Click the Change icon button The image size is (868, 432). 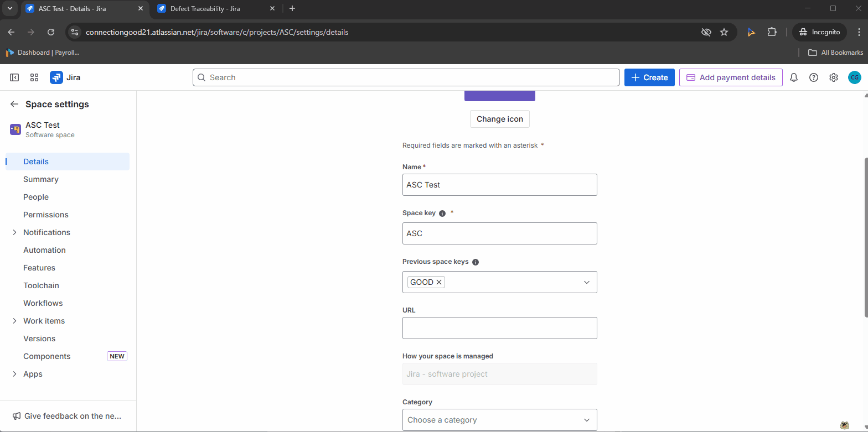pos(499,119)
